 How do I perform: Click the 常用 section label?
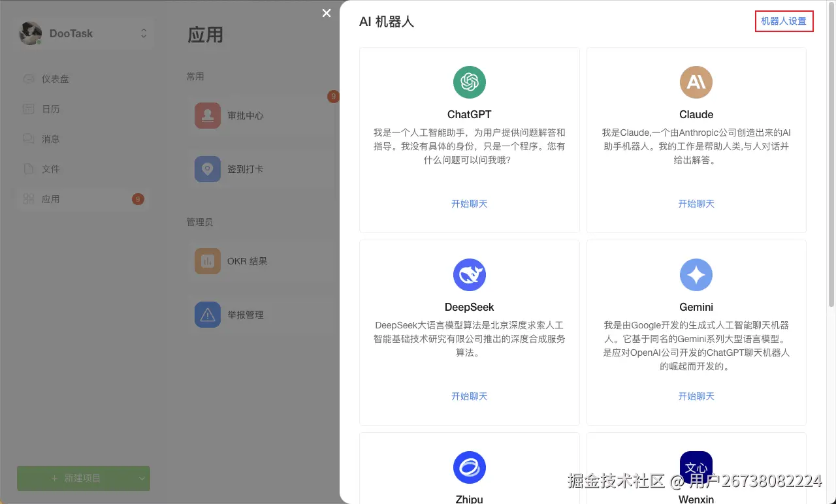[195, 76]
